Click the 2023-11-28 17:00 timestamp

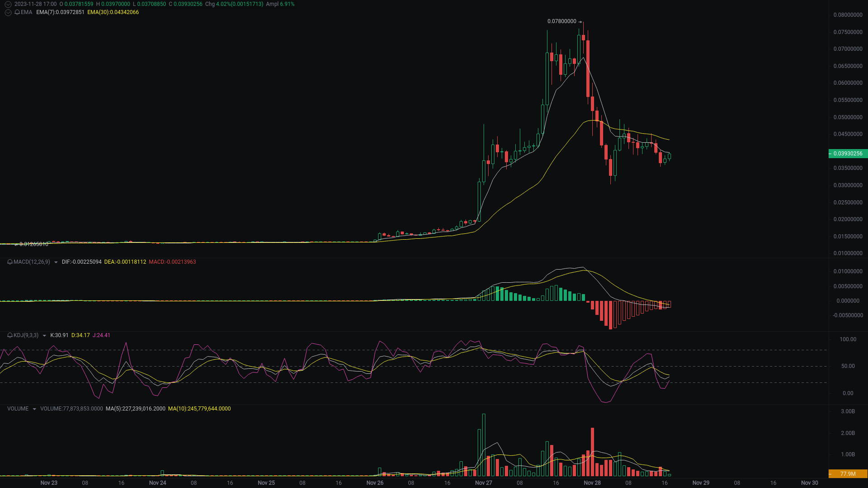tap(36, 4)
